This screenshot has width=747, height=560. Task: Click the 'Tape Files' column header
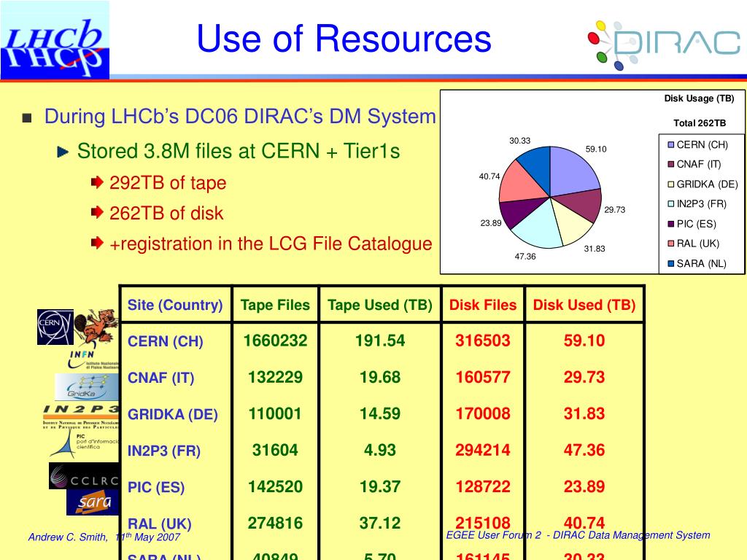coord(275,305)
